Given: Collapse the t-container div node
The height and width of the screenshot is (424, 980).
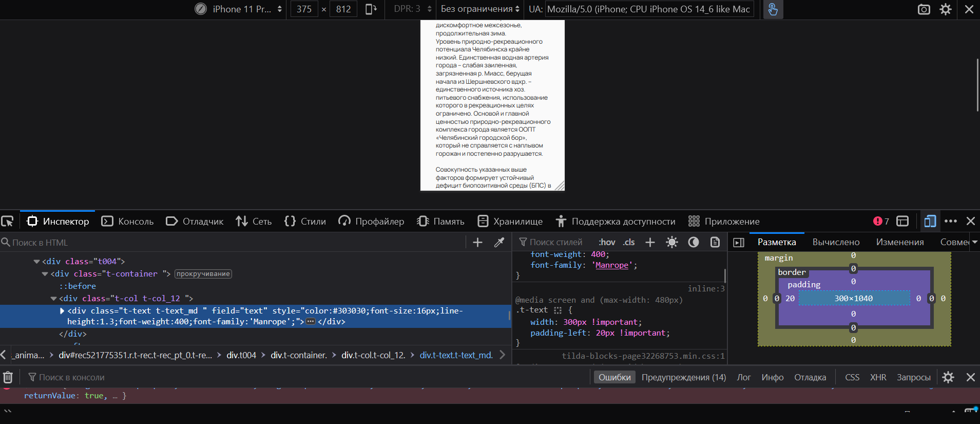Looking at the screenshot, I should (45, 274).
